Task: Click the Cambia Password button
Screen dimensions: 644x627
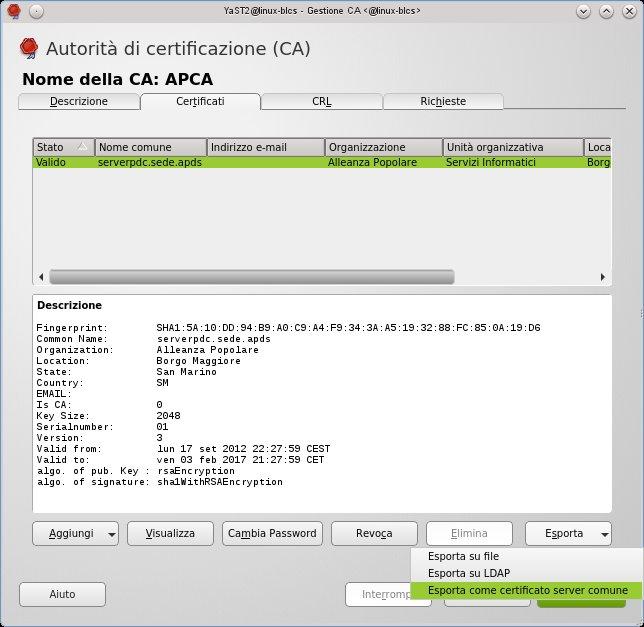Action: [x=272, y=533]
